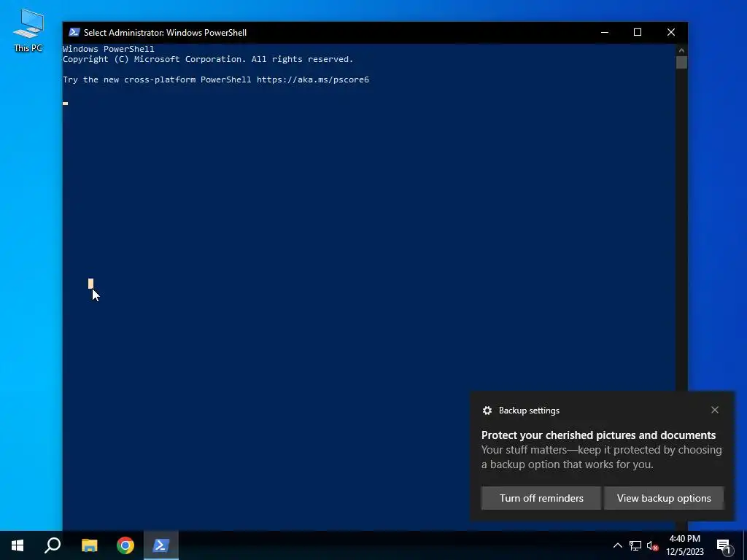Image resolution: width=747 pixels, height=560 pixels.
Task: Minimize the PowerShell window
Action: pyautogui.click(x=605, y=32)
